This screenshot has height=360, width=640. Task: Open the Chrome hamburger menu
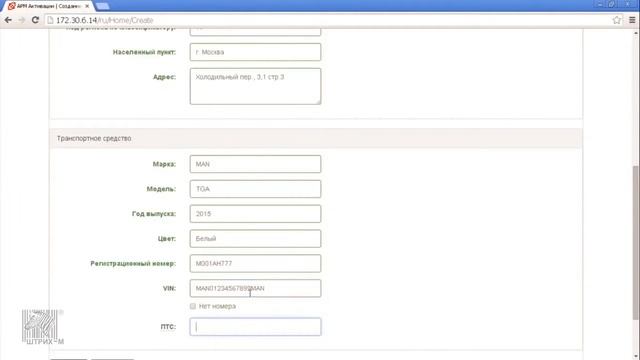(632, 20)
